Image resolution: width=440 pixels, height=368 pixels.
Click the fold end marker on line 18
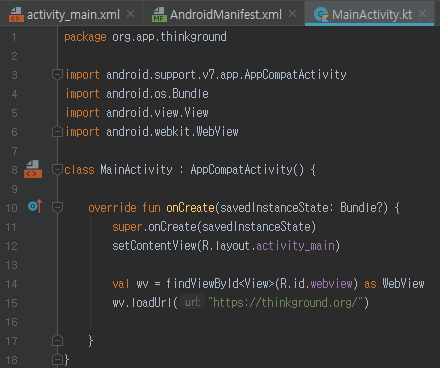click(57, 360)
